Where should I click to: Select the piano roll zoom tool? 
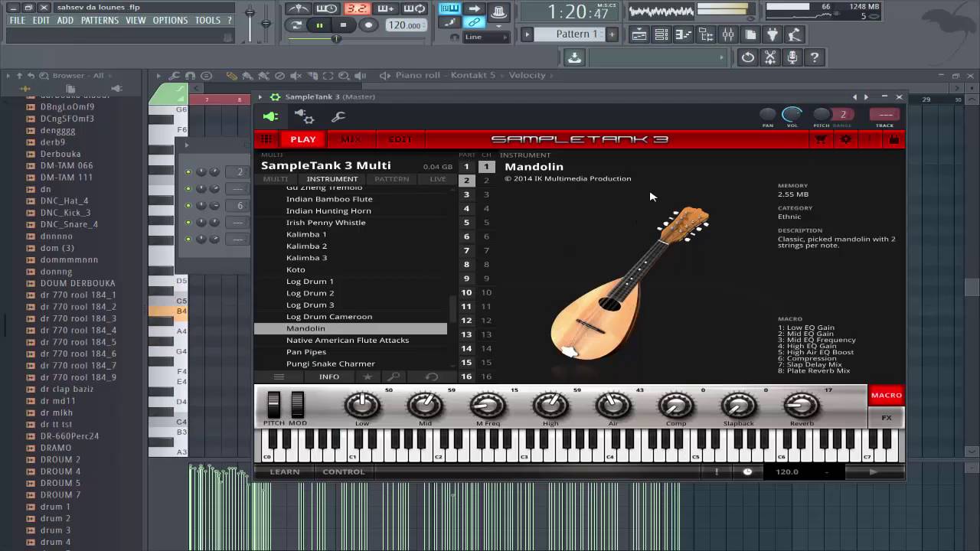[x=344, y=76]
